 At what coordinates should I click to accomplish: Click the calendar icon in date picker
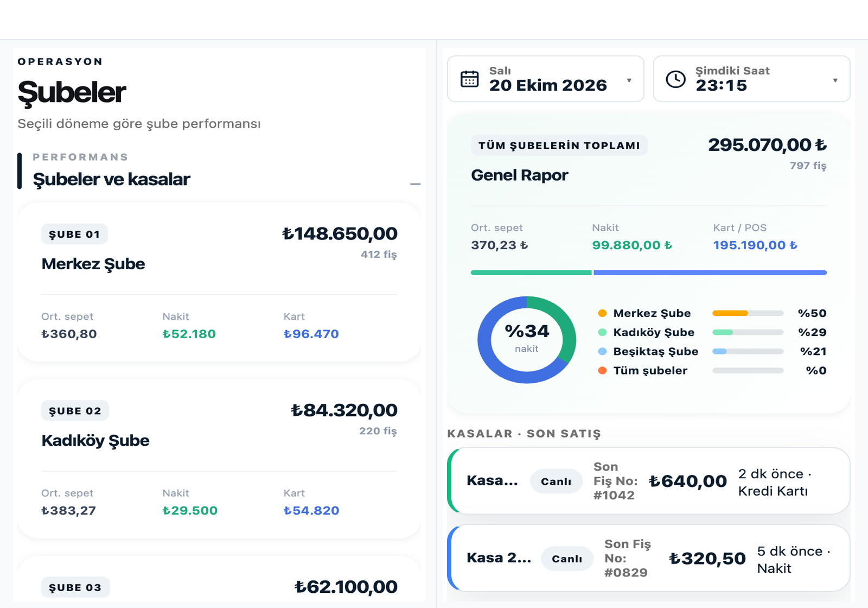point(469,79)
